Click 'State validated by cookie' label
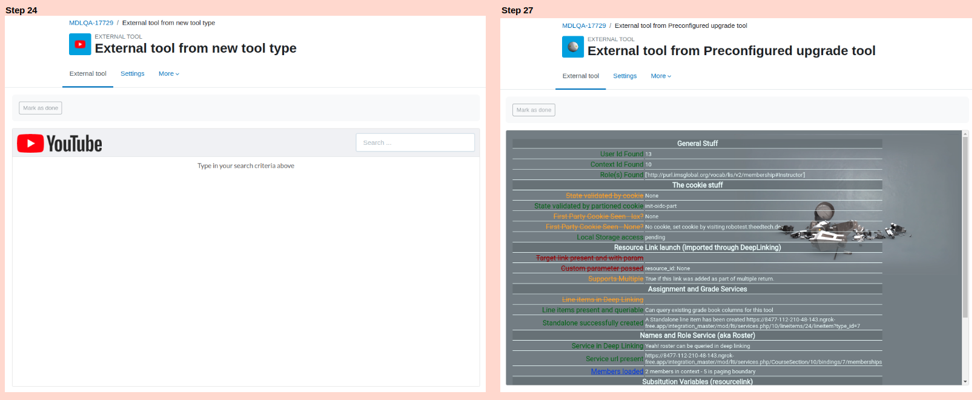Viewport: 980px width, 400px height. pyautogui.click(x=604, y=196)
